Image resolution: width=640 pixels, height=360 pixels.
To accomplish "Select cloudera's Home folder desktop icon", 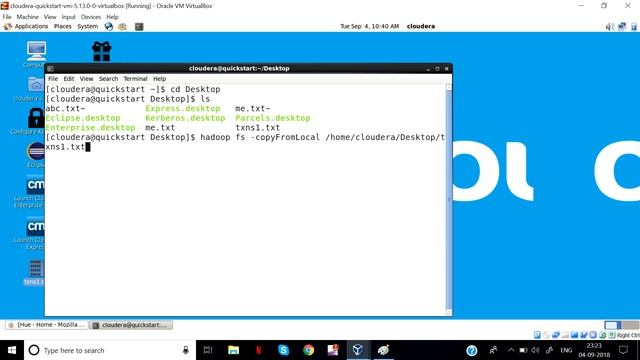I will pyautogui.click(x=35, y=85).
